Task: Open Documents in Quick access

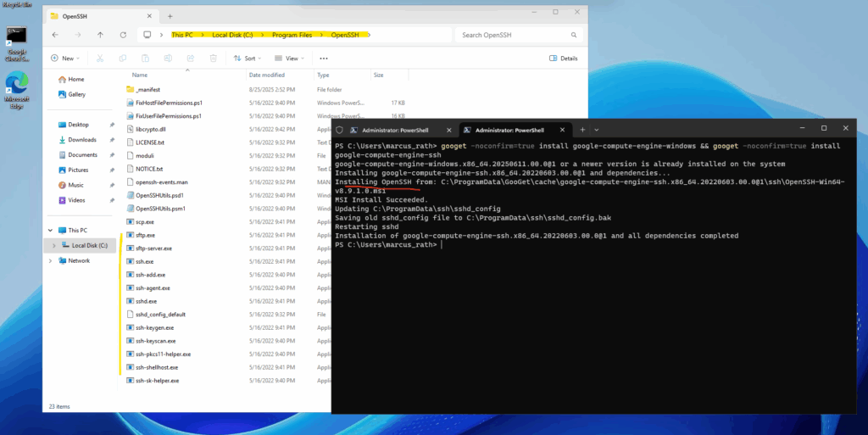Action: 77,154
